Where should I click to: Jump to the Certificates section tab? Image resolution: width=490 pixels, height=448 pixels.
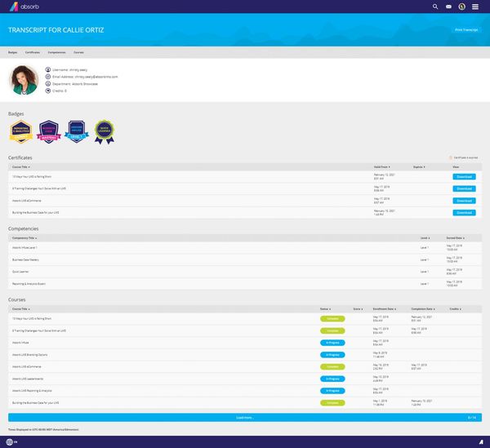[x=33, y=52]
